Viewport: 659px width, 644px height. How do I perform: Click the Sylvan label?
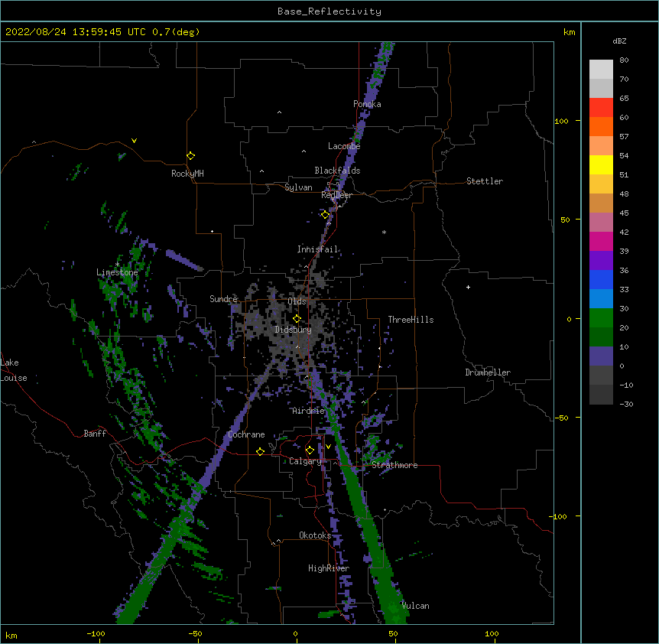point(298,187)
